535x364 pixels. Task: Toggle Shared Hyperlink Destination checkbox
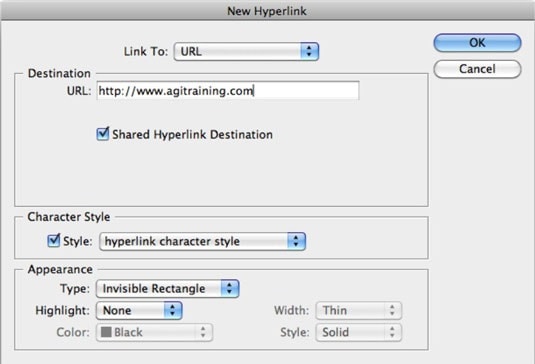pyautogui.click(x=103, y=134)
